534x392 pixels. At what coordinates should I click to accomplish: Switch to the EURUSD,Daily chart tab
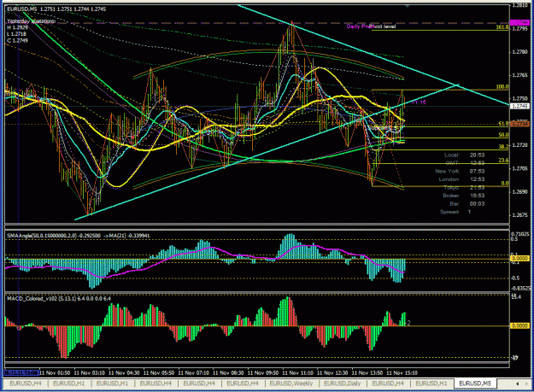pos(342,383)
